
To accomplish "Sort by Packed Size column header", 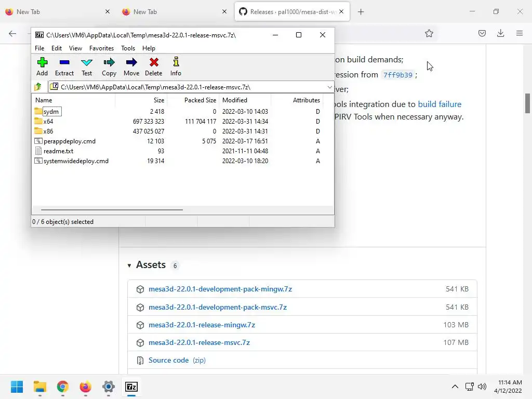I will click(193, 100).
